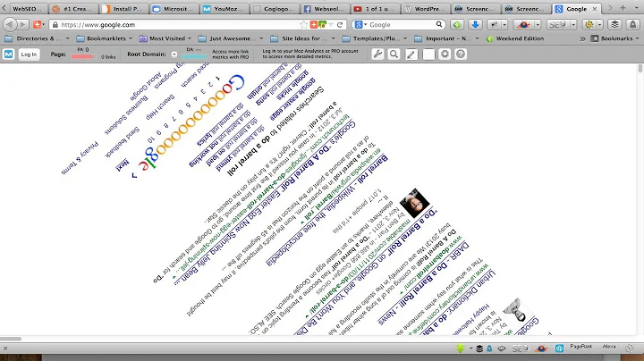Click rotated 'Searches related to do a barrel roll' heading
The height and width of the screenshot is (361, 644).
pyautogui.click(x=275, y=131)
